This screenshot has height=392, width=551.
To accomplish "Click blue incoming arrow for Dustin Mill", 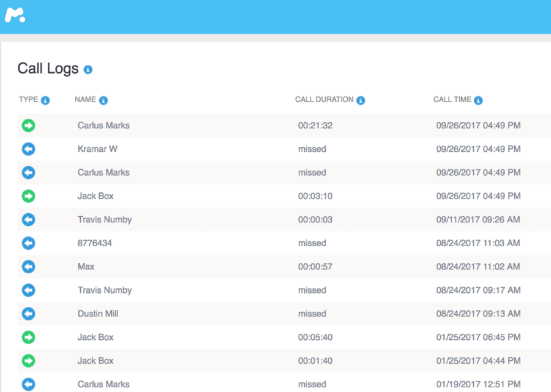I will pyautogui.click(x=28, y=314).
